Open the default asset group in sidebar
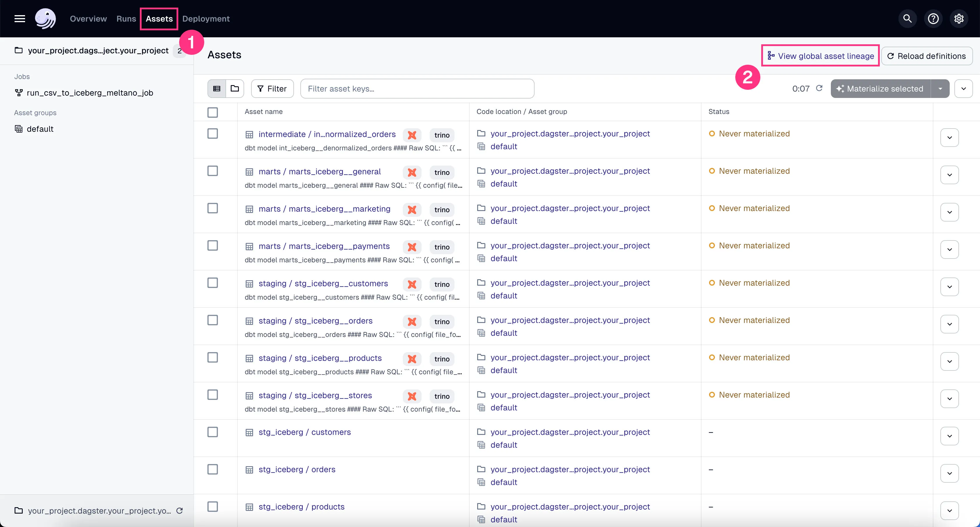Viewport: 980px width, 527px height. coord(40,129)
